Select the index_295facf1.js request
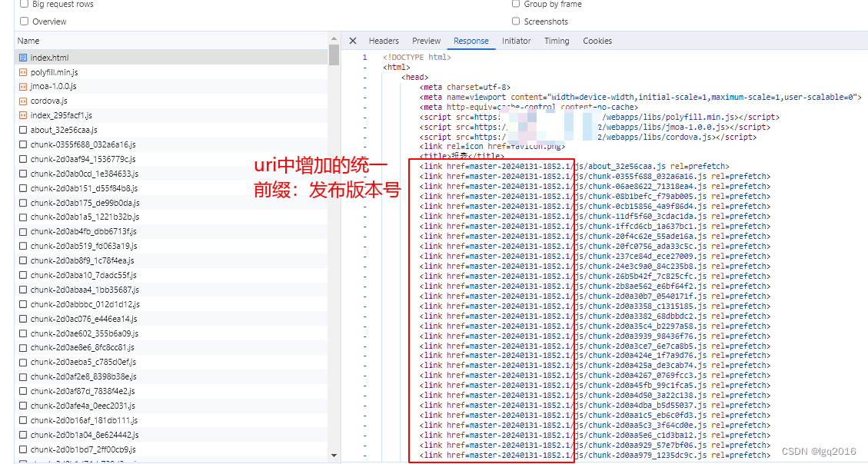This screenshot has height=464, width=868. pyautogui.click(x=171, y=115)
